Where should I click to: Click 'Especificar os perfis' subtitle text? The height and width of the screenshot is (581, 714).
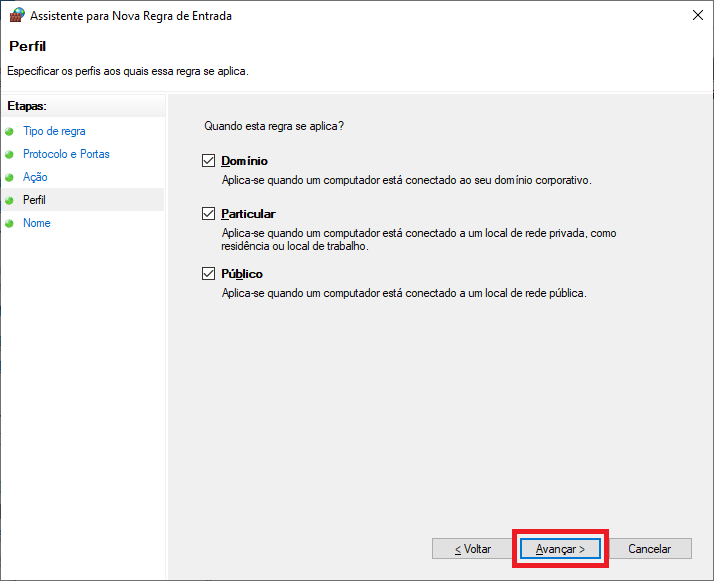[128, 71]
